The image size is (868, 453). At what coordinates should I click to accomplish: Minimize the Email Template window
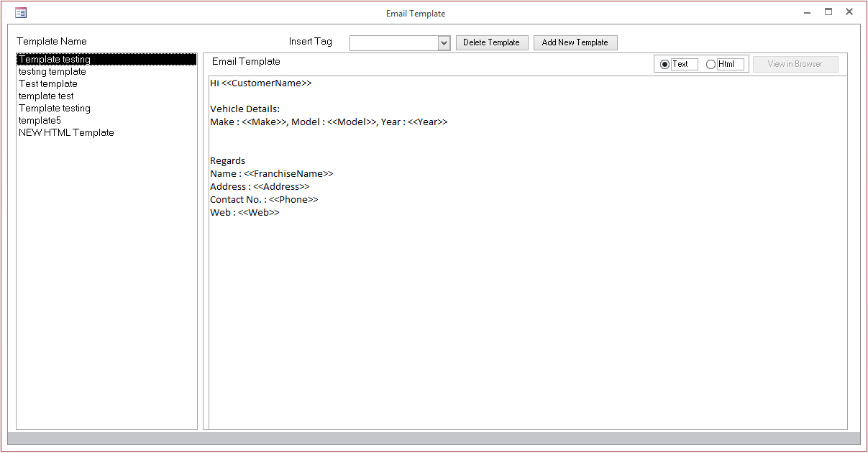pos(808,12)
